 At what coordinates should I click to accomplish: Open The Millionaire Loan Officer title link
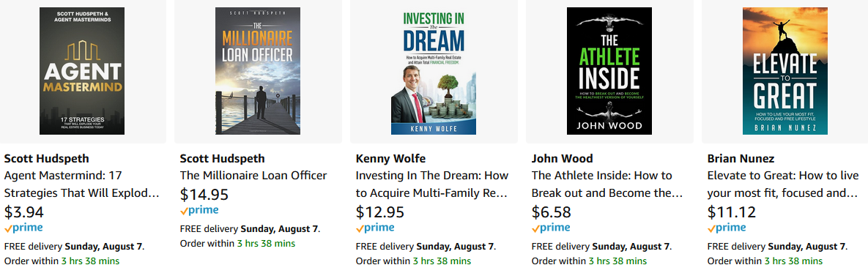coord(253,176)
